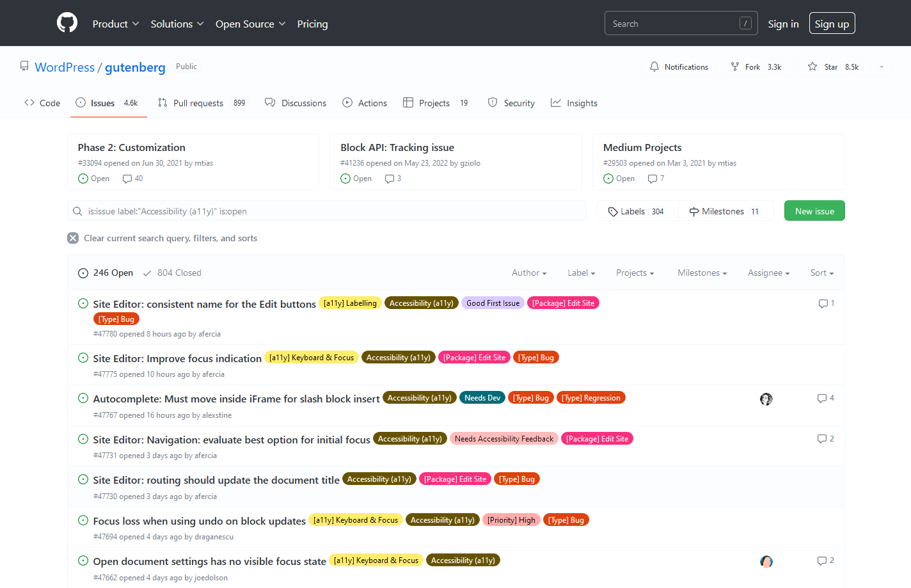
Task: Click open status icon of 'Improve focus indication' issue
Action: click(x=83, y=358)
